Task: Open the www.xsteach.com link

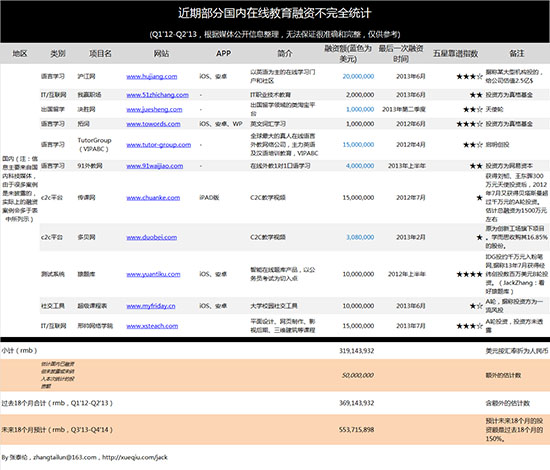Action: pyautogui.click(x=152, y=326)
